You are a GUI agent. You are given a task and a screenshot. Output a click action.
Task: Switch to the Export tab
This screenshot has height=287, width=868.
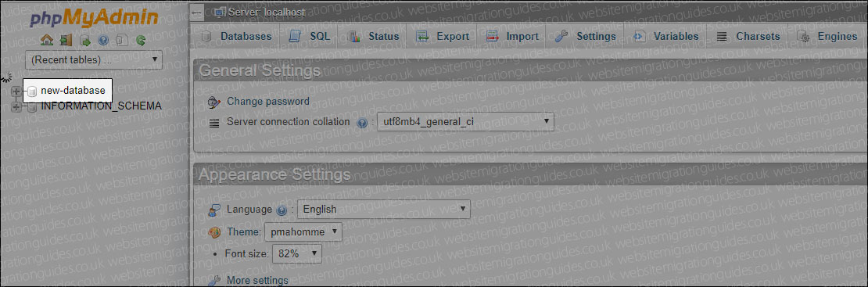click(443, 37)
